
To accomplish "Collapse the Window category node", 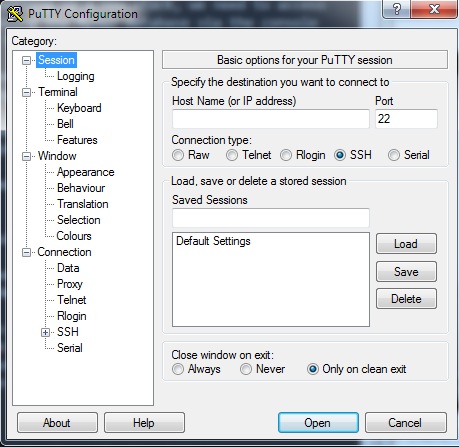I will pos(26,156).
